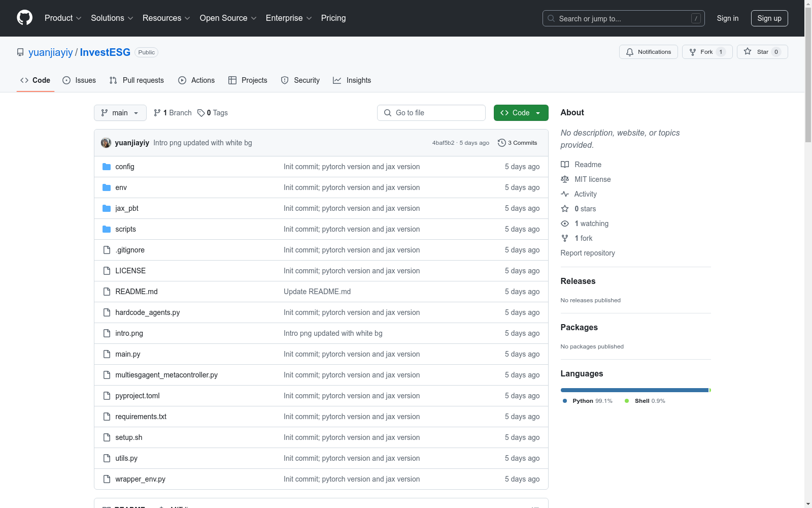Image resolution: width=812 pixels, height=508 pixels.
Task: Click the config folder icon
Action: [x=107, y=167]
